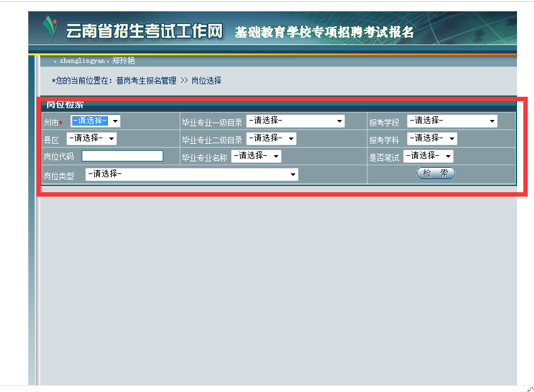This screenshot has height=392, width=534.
Task: Open the 州市 dropdown
Action: [95, 121]
